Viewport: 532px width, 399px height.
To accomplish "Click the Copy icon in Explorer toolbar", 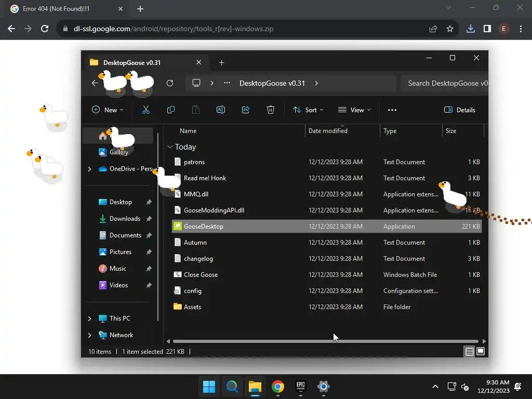I will (x=170, y=110).
